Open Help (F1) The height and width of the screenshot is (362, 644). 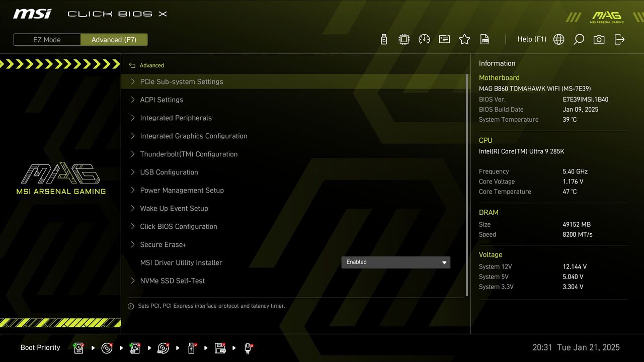532,39
